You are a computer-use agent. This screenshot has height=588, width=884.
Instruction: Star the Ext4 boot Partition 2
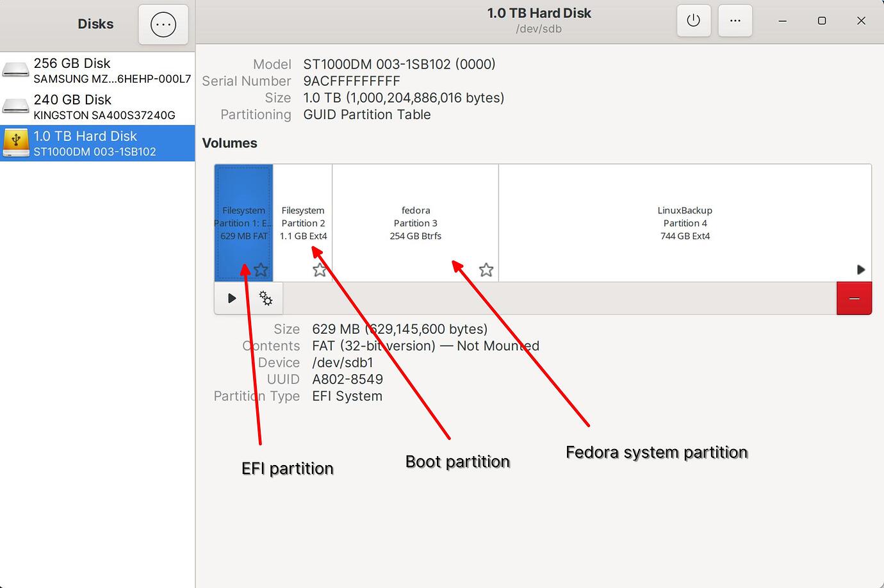320,269
